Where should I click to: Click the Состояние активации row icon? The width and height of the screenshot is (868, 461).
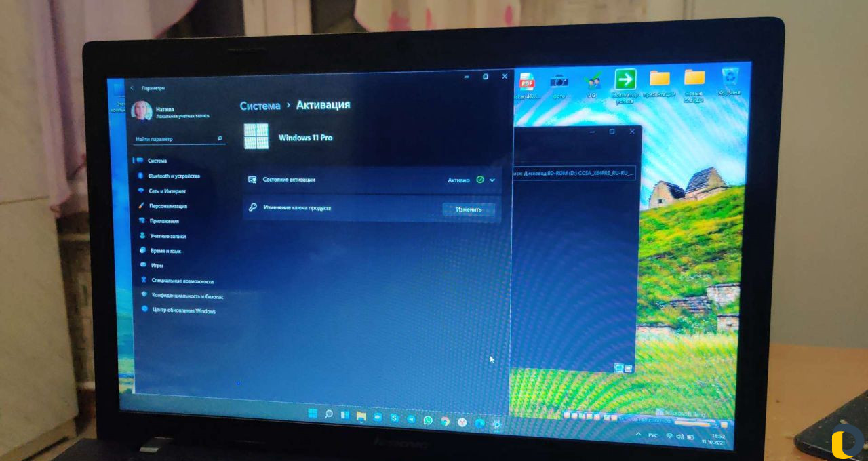tap(252, 180)
